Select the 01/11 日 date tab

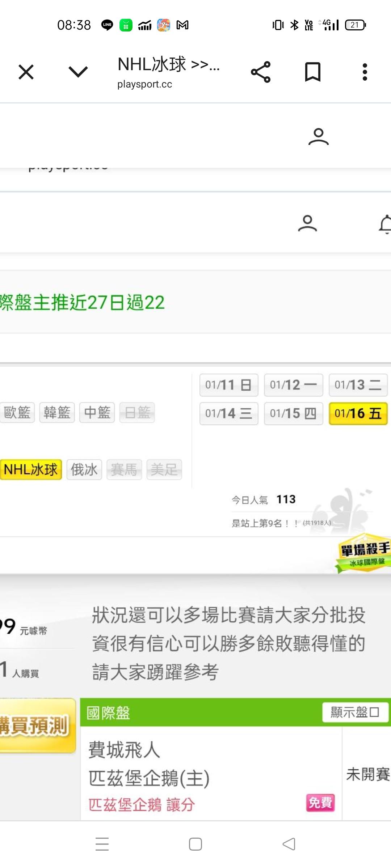coord(229,385)
